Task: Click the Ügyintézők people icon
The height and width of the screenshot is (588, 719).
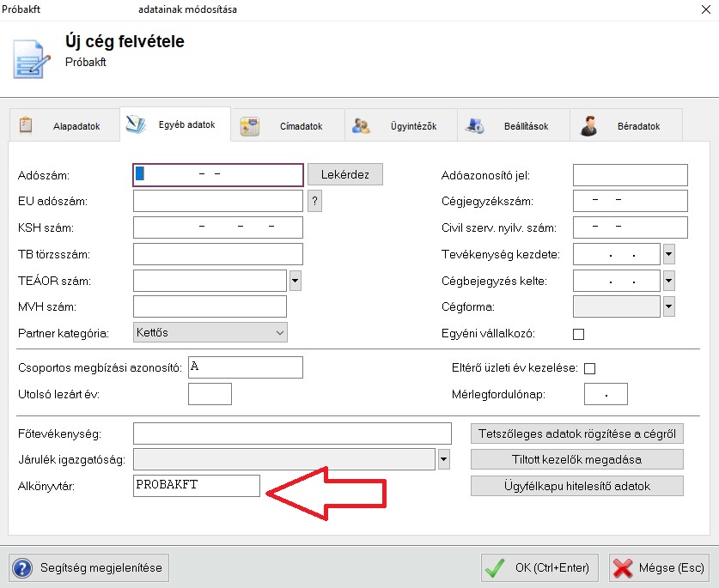Action: tap(362, 126)
